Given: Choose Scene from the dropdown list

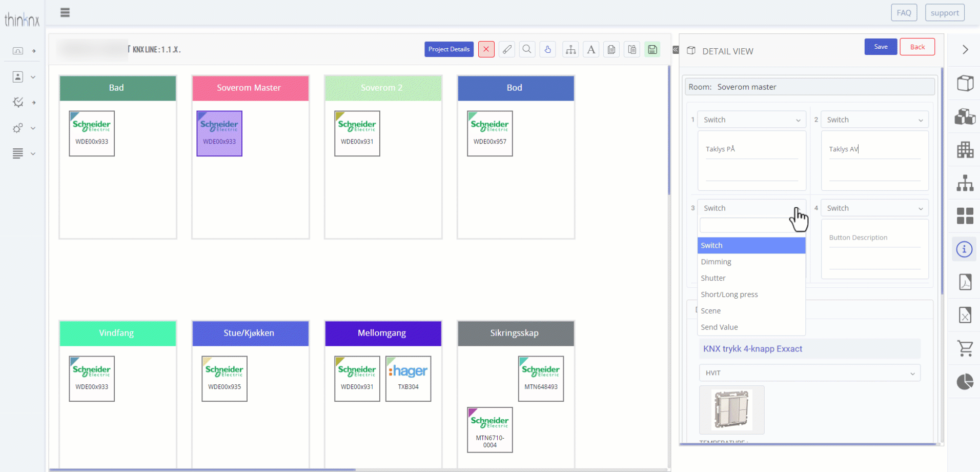Looking at the screenshot, I should pos(751,311).
